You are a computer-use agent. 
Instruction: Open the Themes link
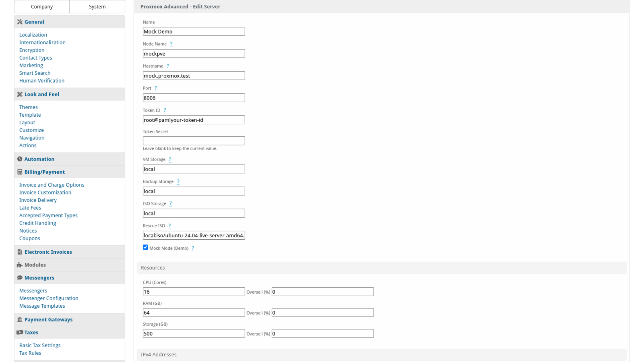point(29,107)
